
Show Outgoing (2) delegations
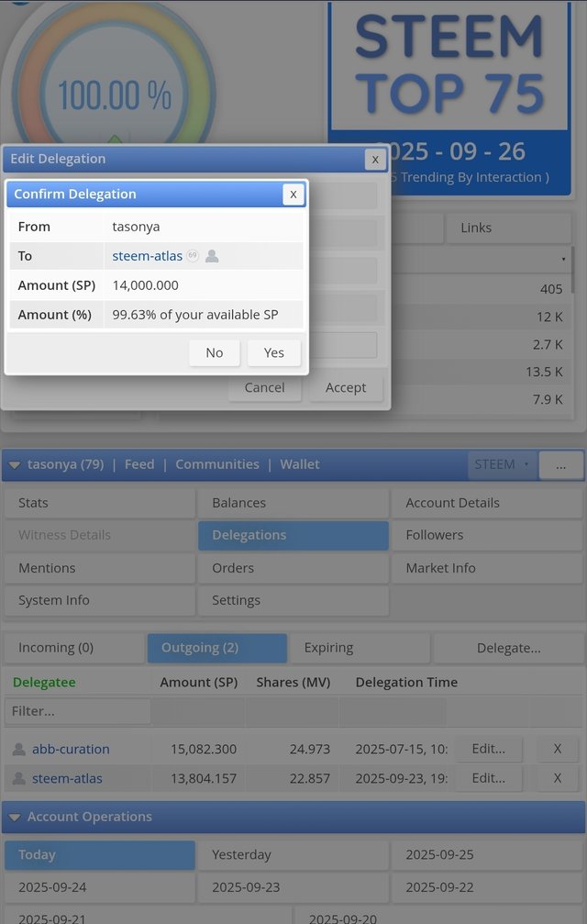(217, 648)
